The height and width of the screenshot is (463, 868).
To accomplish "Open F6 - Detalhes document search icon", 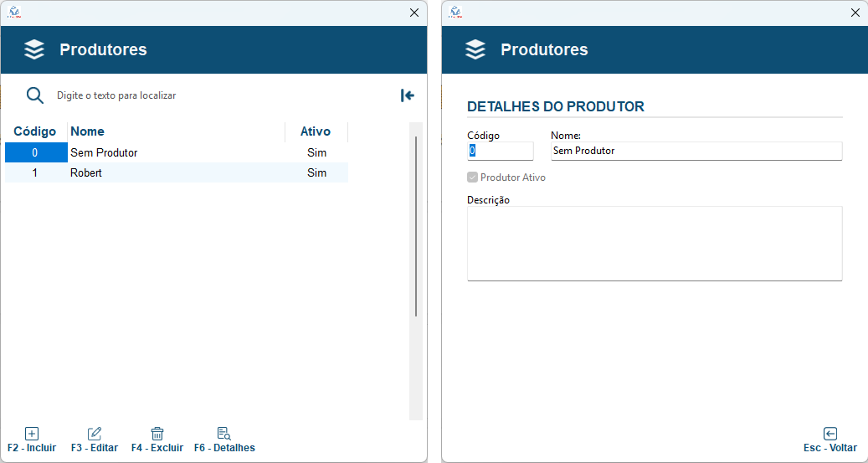I will pyautogui.click(x=224, y=434).
